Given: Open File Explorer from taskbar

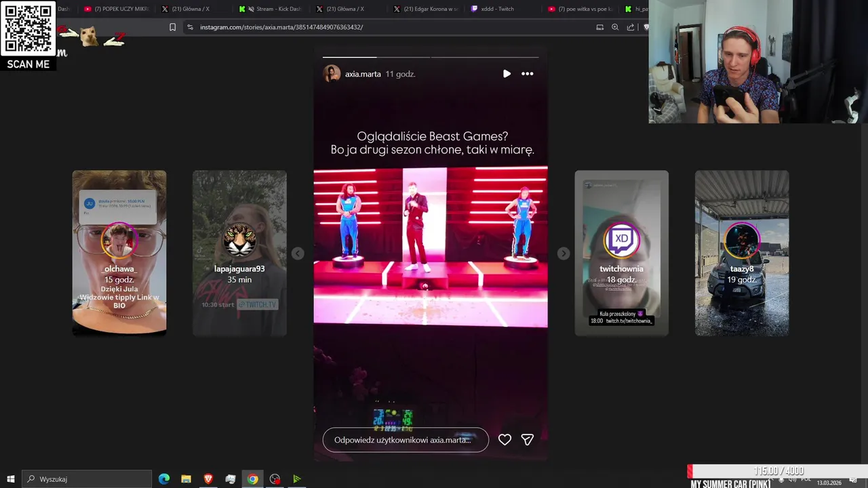Looking at the screenshot, I should [186, 479].
